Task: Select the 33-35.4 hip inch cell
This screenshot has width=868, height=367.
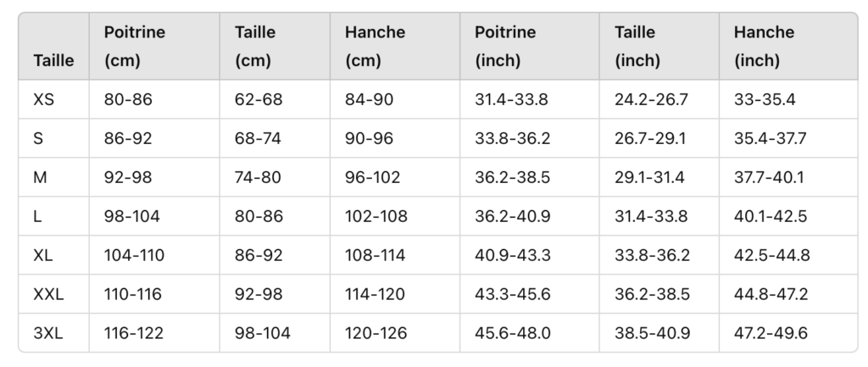Action: click(765, 100)
